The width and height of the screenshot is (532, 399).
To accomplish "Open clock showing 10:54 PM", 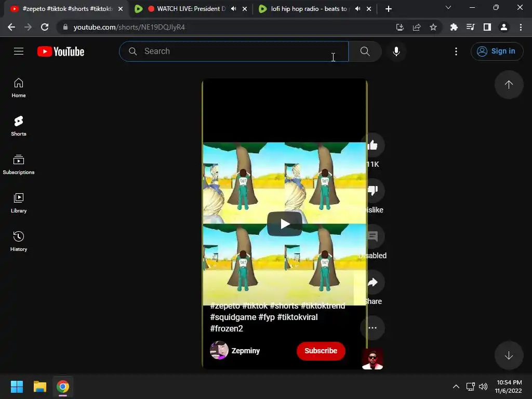I will (509, 387).
